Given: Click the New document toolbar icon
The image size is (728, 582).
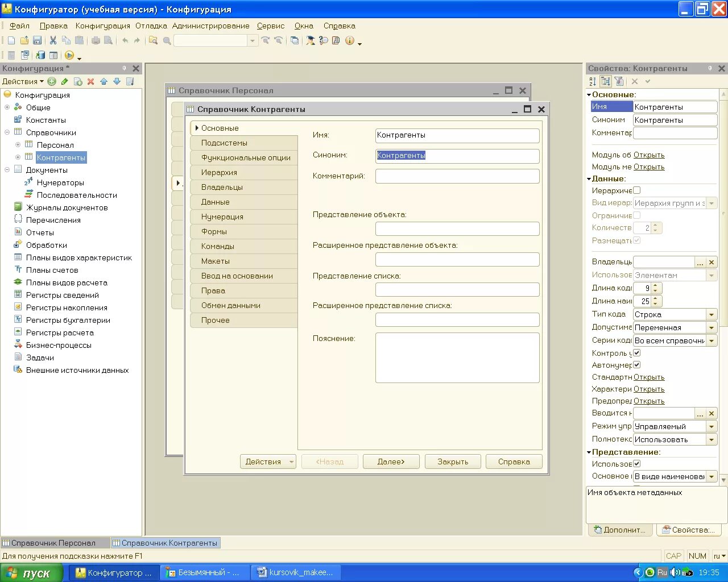Looking at the screenshot, I should coord(11,40).
